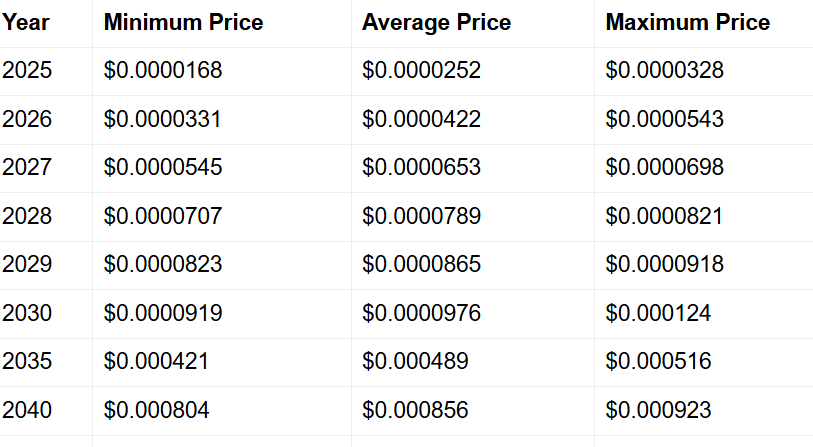Click the Maximum Price column header
Viewport: 813px width, 447px height.
coord(687,22)
